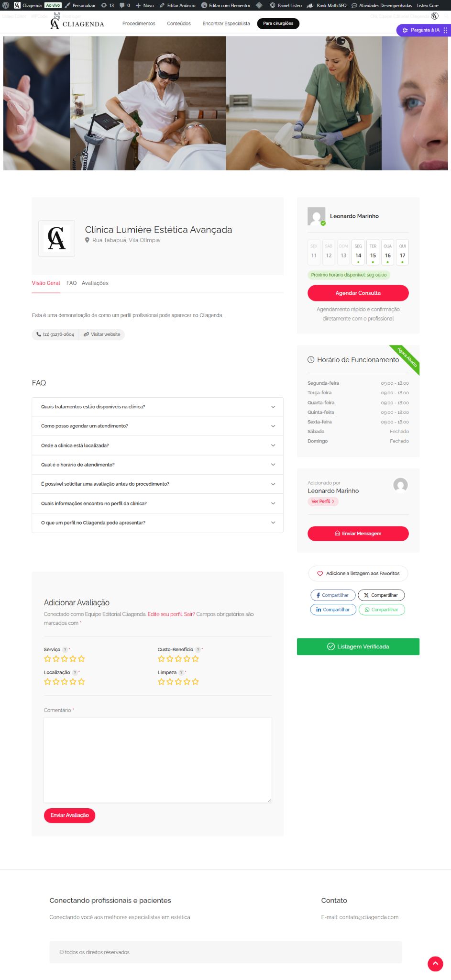Share listing via LinkedIn button

pos(333,610)
